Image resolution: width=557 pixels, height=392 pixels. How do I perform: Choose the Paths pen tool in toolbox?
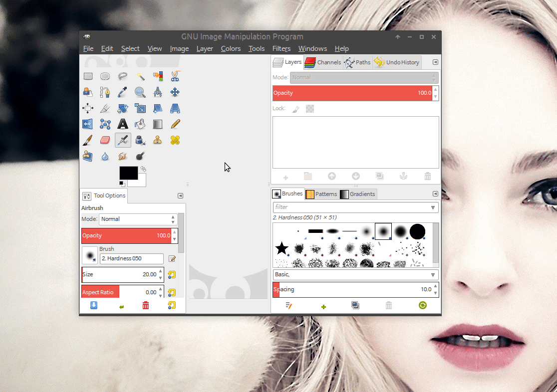105,92
